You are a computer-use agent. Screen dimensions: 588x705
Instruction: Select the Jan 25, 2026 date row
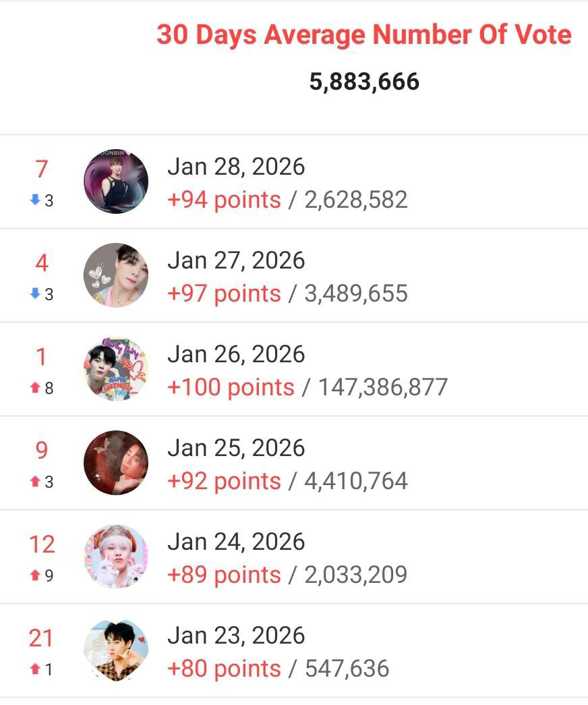(x=236, y=448)
